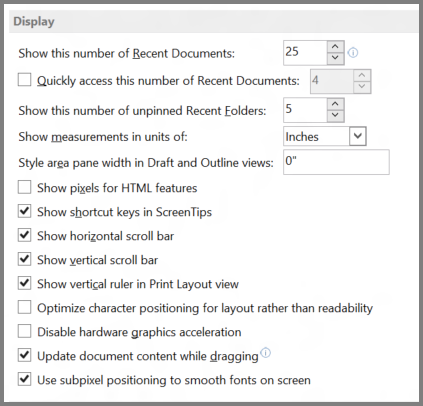Image resolution: width=423 pixels, height=406 pixels.
Task: Increase Recent Documents count with up arrow
Action: coord(335,47)
